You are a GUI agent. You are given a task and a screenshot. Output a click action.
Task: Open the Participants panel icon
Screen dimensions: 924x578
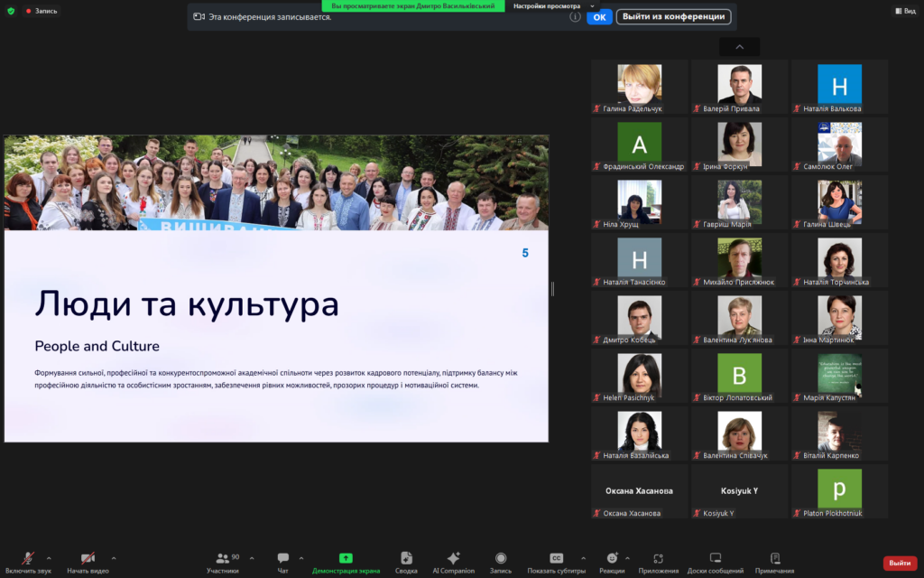point(222,558)
